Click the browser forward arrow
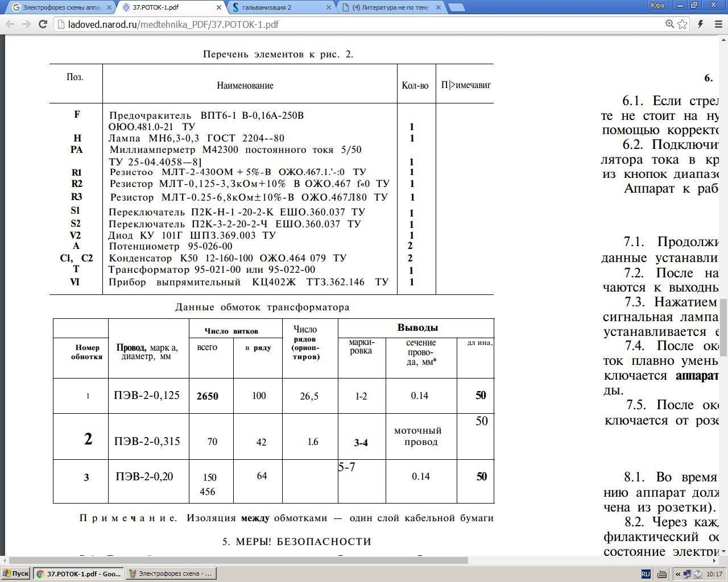The image size is (728, 582). [26, 24]
